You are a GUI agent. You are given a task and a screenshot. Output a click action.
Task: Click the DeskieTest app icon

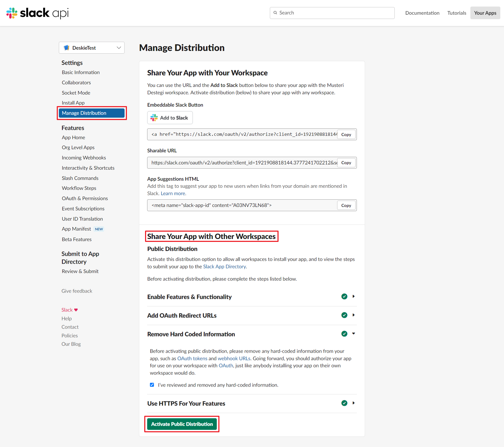click(x=66, y=48)
